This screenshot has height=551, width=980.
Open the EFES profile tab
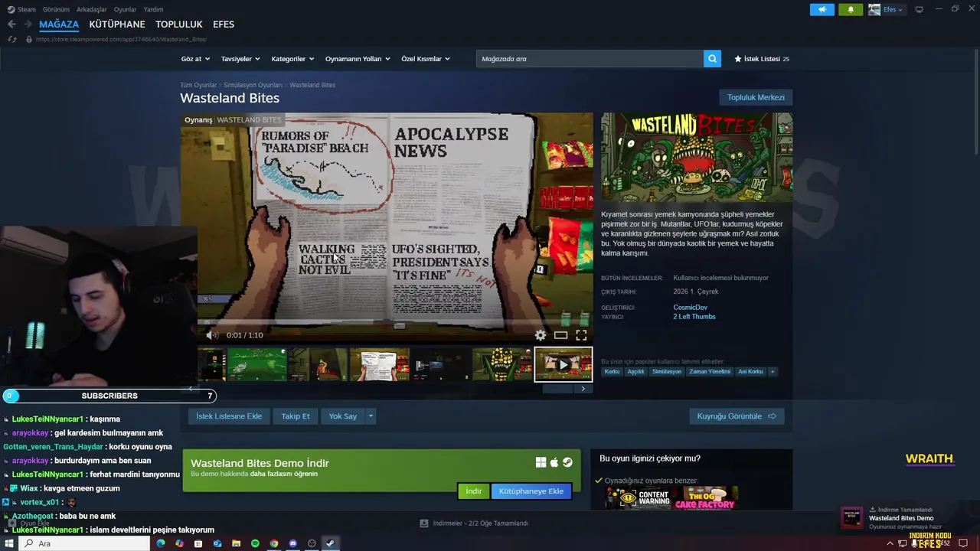[224, 24]
